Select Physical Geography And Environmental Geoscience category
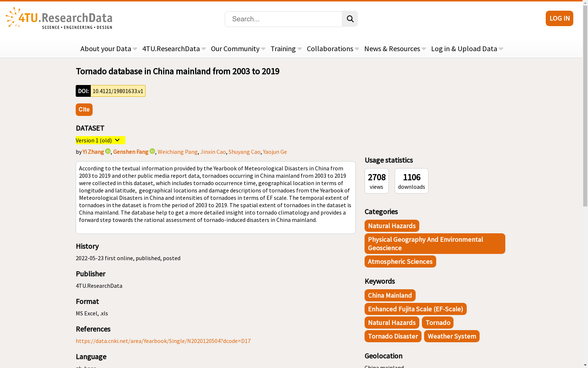This screenshot has width=588, height=368. [435, 244]
